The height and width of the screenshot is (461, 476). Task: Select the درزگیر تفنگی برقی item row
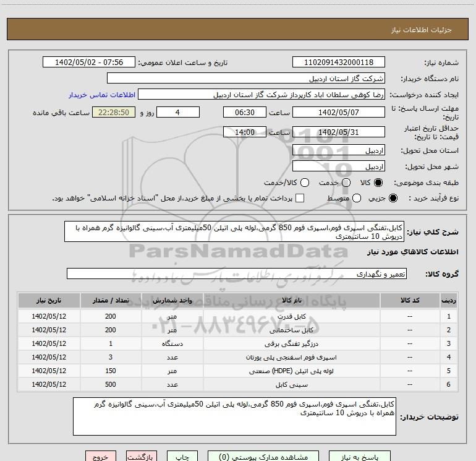pos(238,343)
